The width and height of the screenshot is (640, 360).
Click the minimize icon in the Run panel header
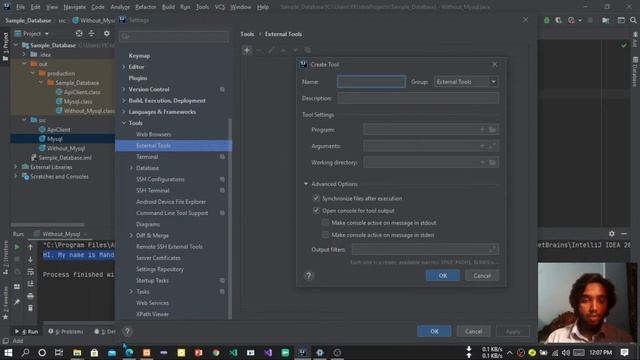[624, 234]
